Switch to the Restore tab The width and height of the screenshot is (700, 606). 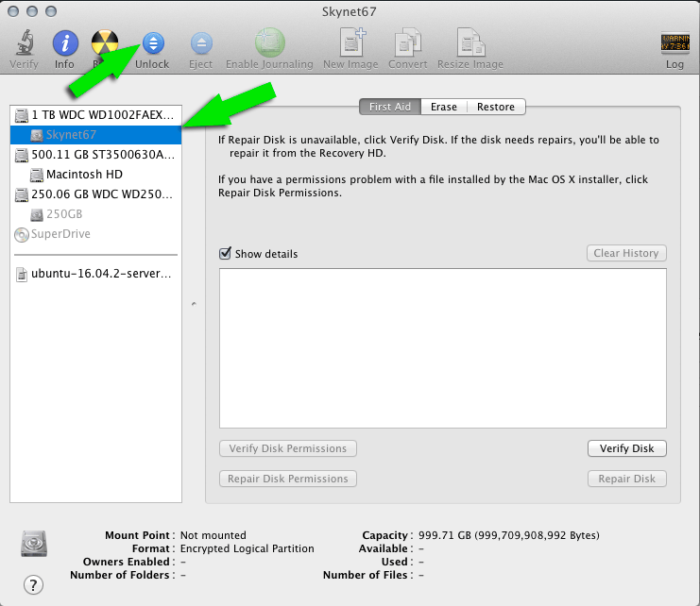coord(496,107)
